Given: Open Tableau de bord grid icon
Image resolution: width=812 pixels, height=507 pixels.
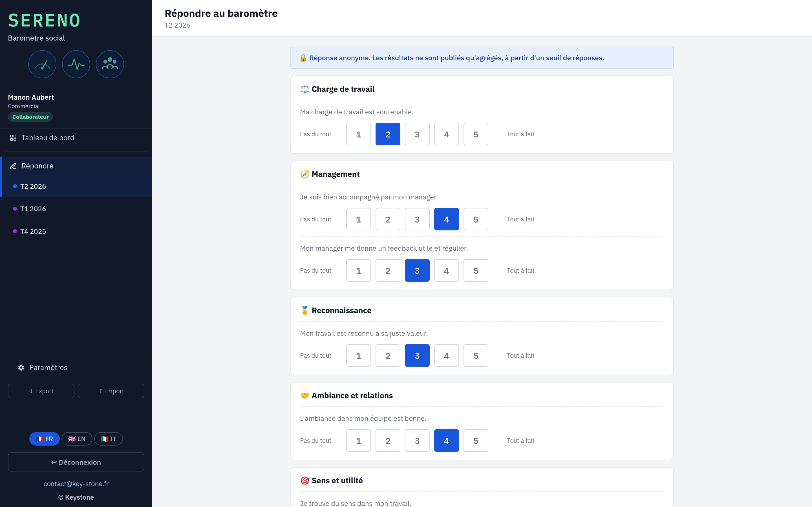Looking at the screenshot, I should (x=13, y=138).
